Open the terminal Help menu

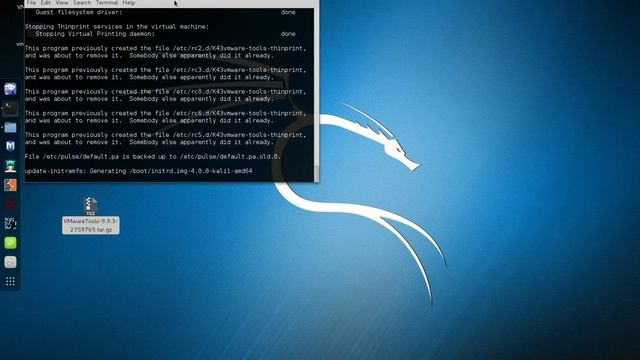(x=129, y=3)
